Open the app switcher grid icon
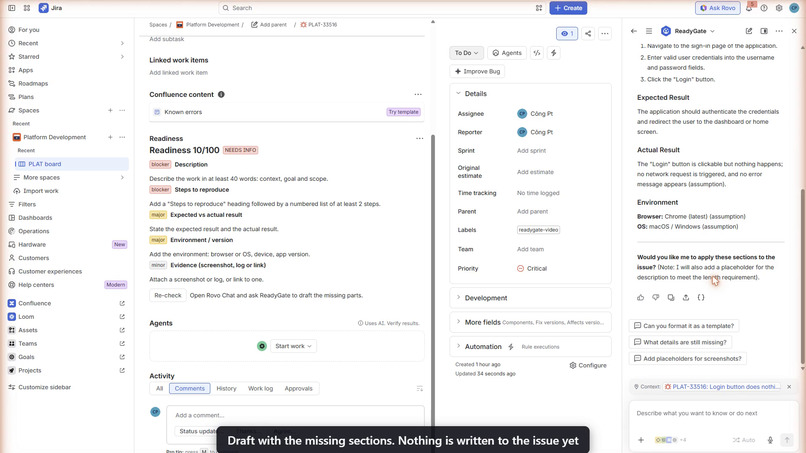Image resolution: width=806 pixels, height=453 pixels. pyautogui.click(x=27, y=8)
